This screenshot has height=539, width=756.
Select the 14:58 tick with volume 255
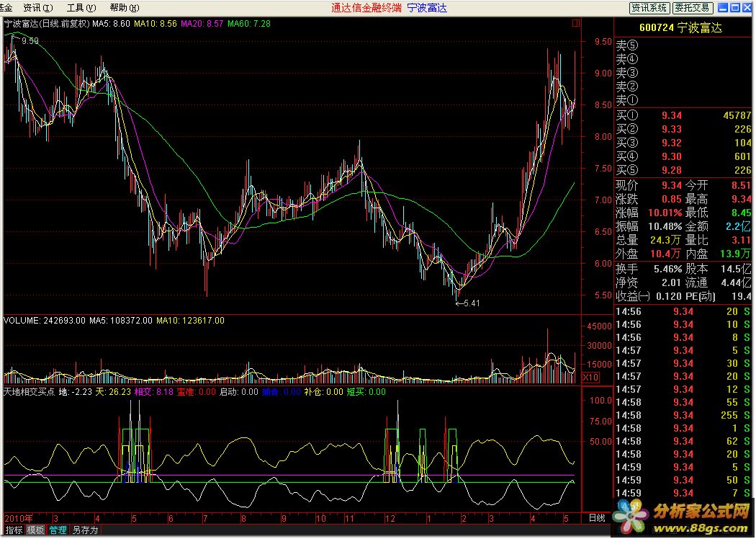point(683,415)
